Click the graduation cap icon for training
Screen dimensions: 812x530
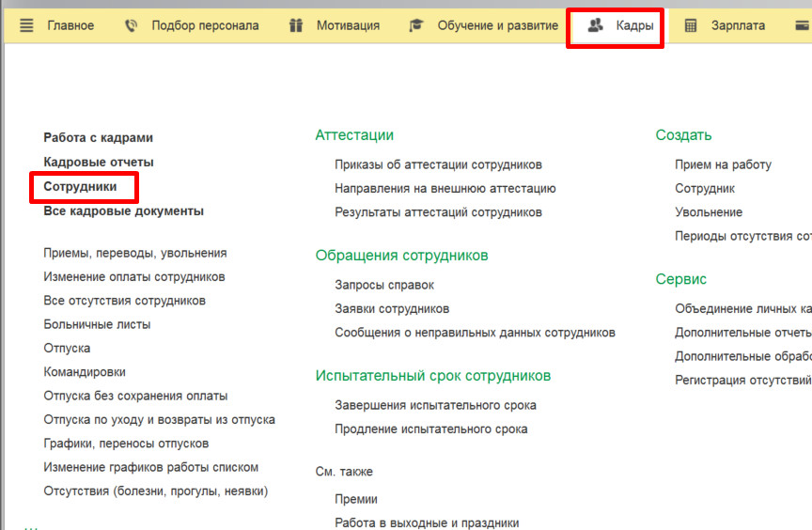pos(416,25)
